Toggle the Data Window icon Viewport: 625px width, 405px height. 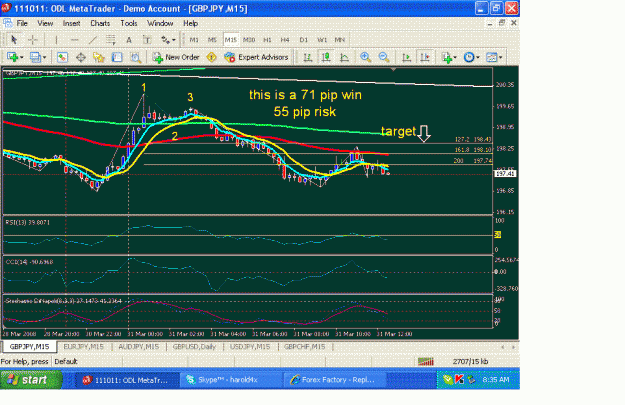81,57
